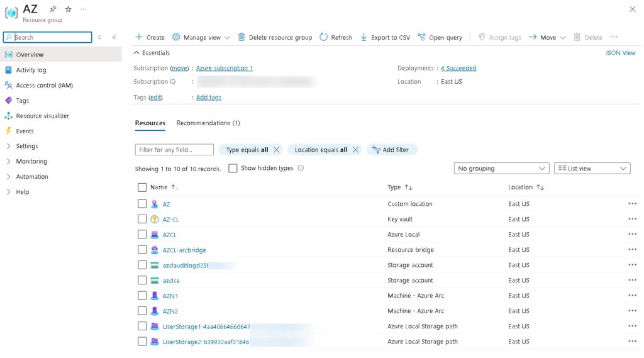The image size is (644, 358).
Task: Remove the Location equals all filter
Action: click(x=356, y=150)
